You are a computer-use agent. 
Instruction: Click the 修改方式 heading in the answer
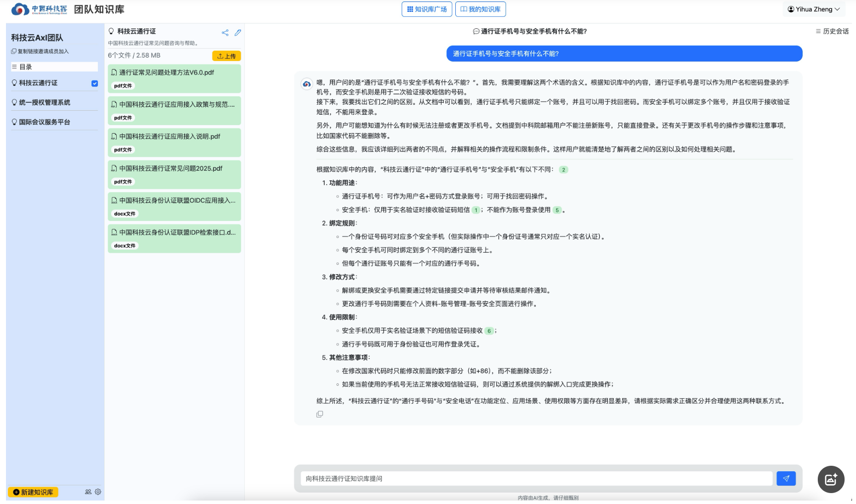[x=342, y=277]
